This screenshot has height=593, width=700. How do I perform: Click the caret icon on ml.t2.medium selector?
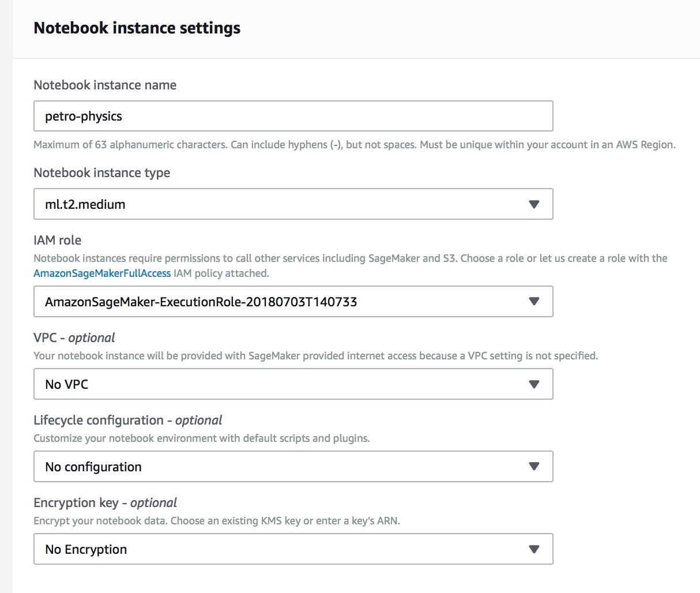tap(534, 204)
